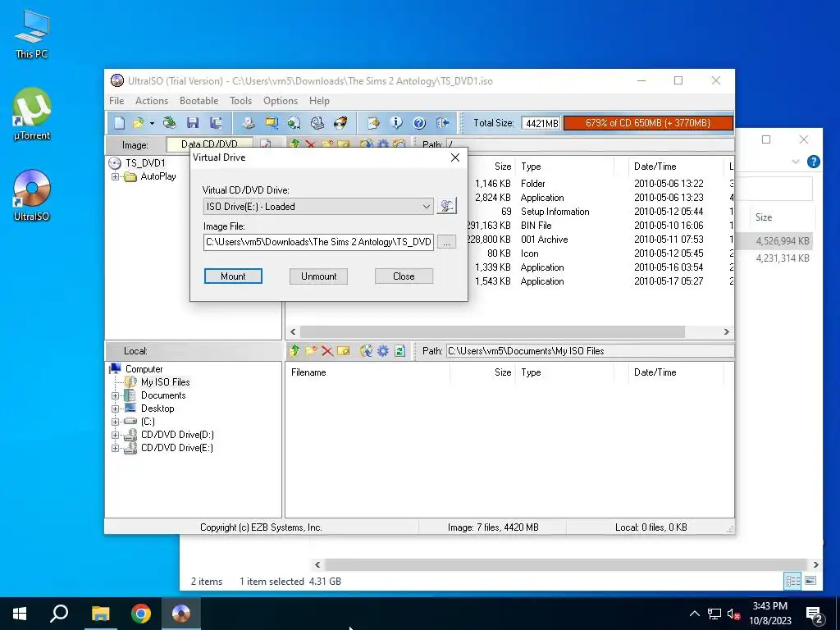Expand the CD/DVD Drive(D:) tree node
840x630 pixels.
(115, 435)
